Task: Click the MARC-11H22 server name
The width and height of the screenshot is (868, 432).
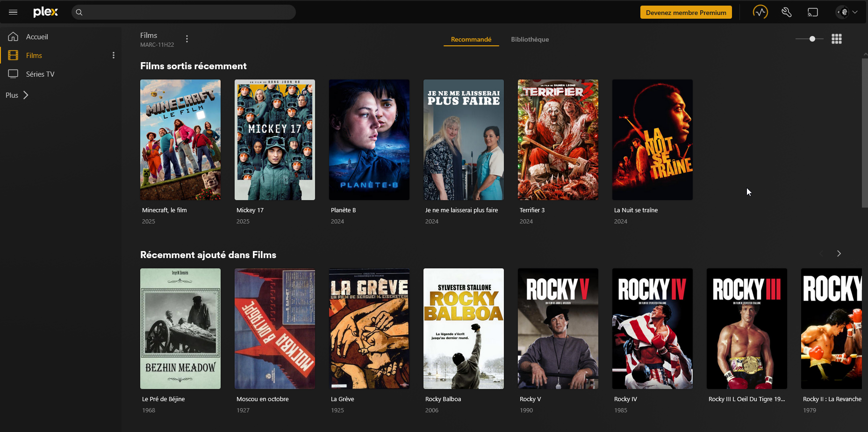Action: coord(157,45)
